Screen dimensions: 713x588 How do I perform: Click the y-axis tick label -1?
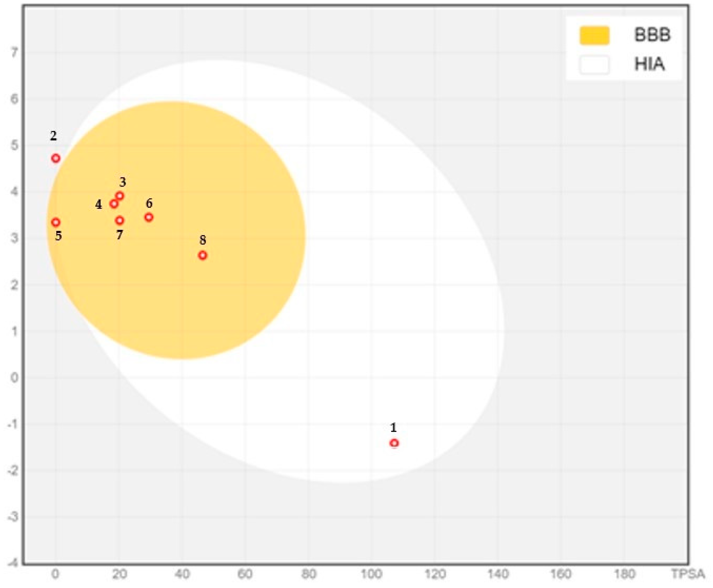[13, 424]
